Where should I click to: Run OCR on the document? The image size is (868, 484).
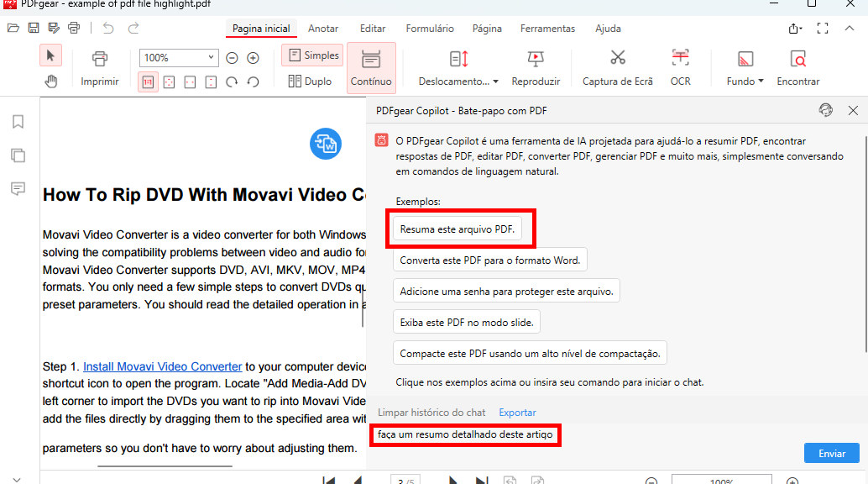point(680,68)
